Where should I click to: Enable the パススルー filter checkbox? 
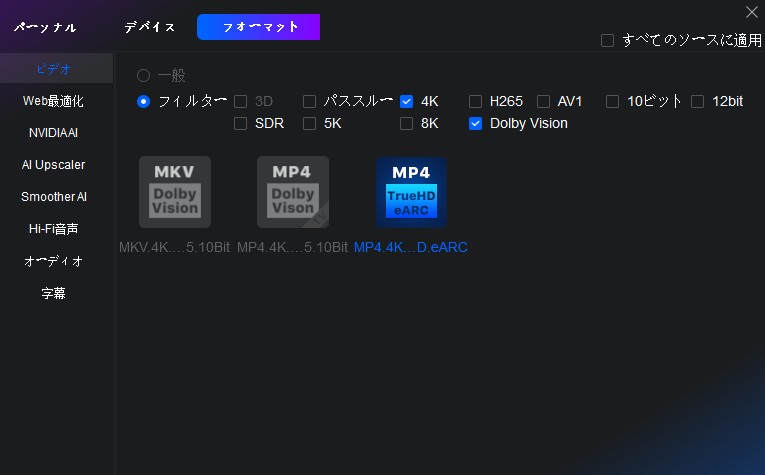309,101
